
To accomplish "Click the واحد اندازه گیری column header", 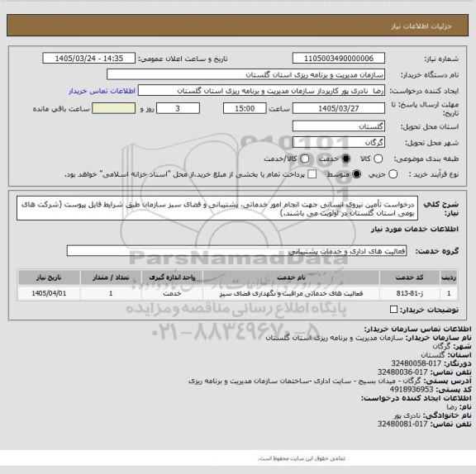I will tap(172, 277).
